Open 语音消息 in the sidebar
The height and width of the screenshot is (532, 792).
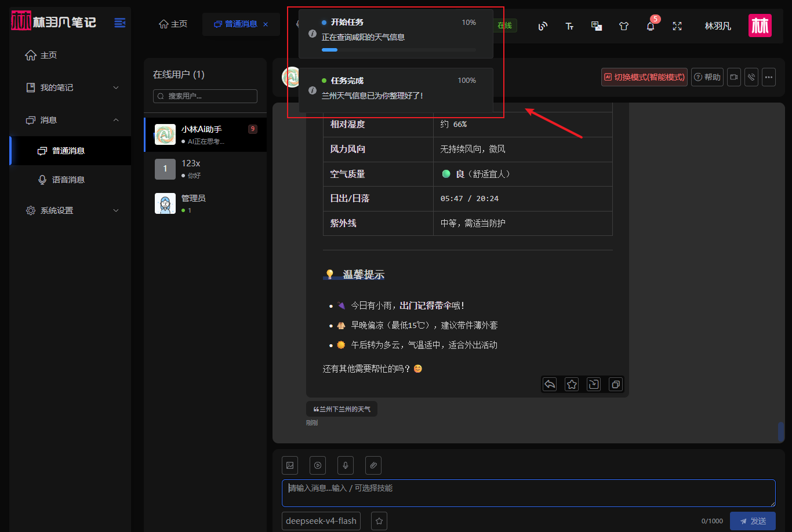(x=71, y=180)
